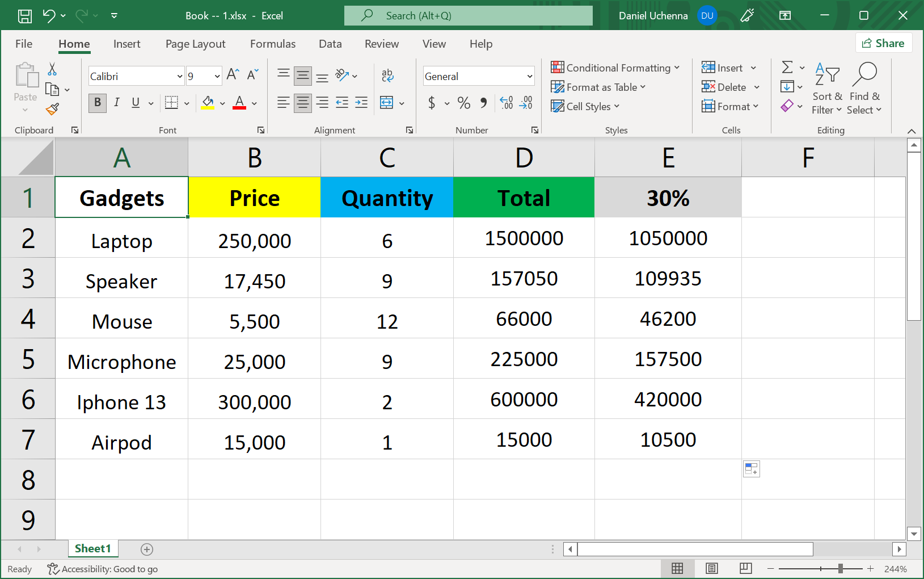The width and height of the screenshot is (924, 579).
Task: Apply Percent Style to the cell
Action: pyautogui.click(x=464, y=103)
